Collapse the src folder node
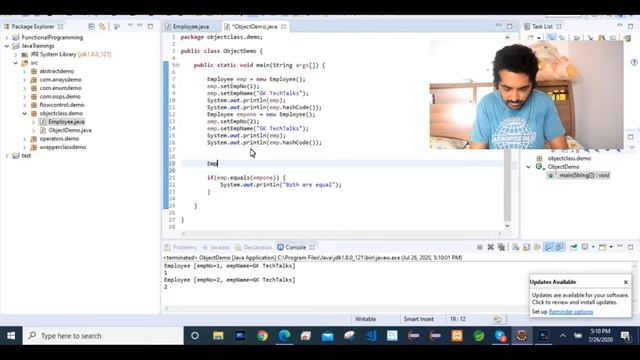640x360 pixels. click(16, 63)
